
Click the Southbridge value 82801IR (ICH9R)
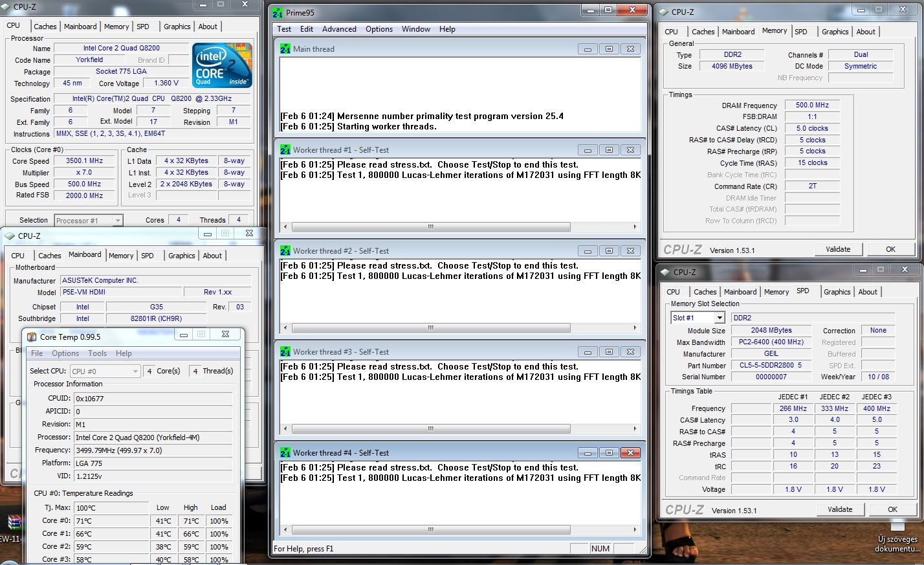click(156, 318)
